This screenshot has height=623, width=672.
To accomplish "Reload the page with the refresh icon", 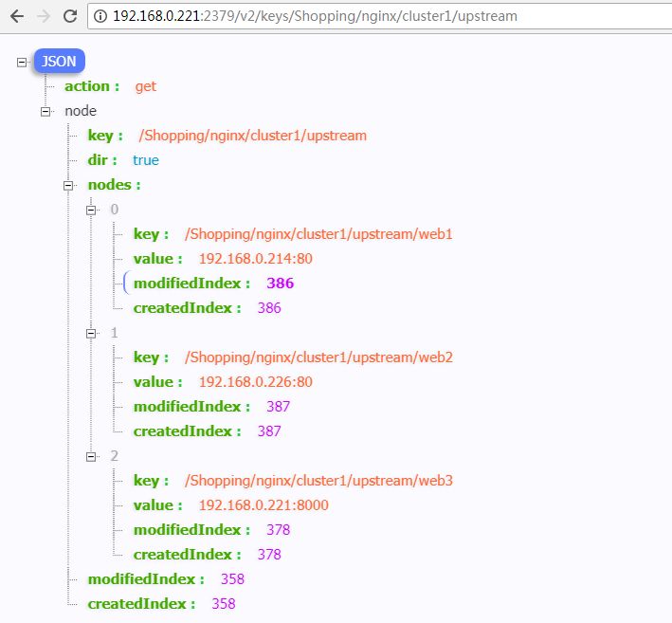I will pos(70,16).
